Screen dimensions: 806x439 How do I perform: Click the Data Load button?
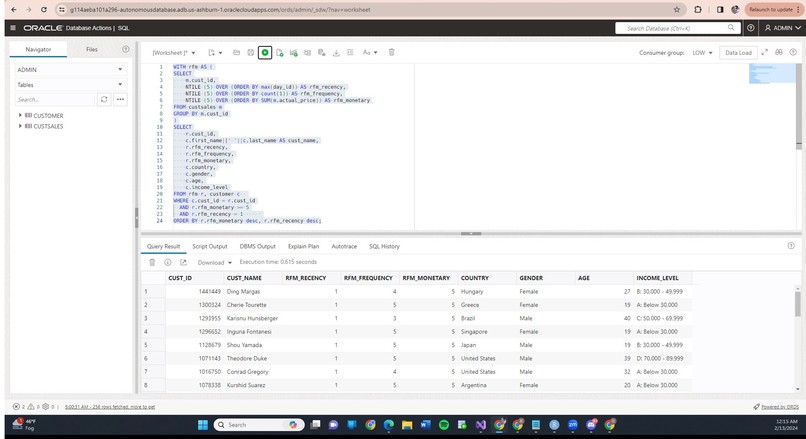[738, 52]
